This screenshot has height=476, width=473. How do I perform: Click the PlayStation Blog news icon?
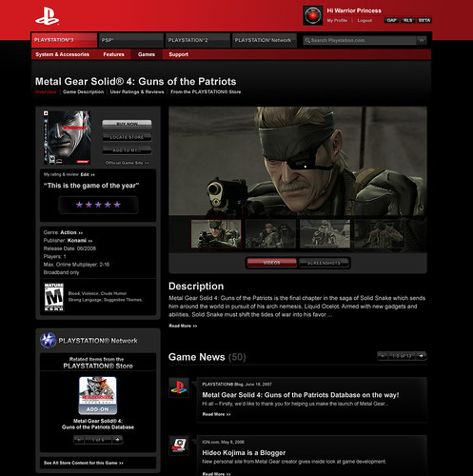point(179,387)
